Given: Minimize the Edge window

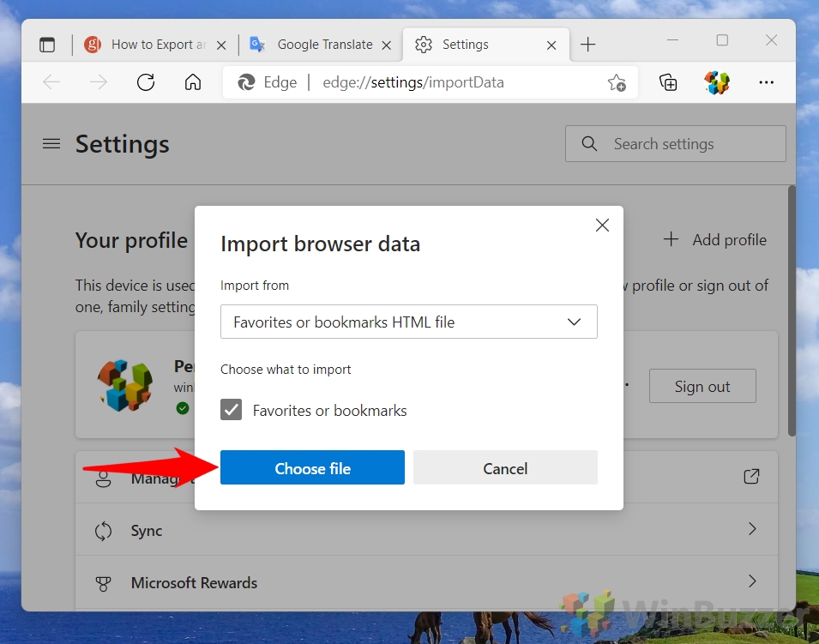Looking at the screenshot, I should (672, 40).
